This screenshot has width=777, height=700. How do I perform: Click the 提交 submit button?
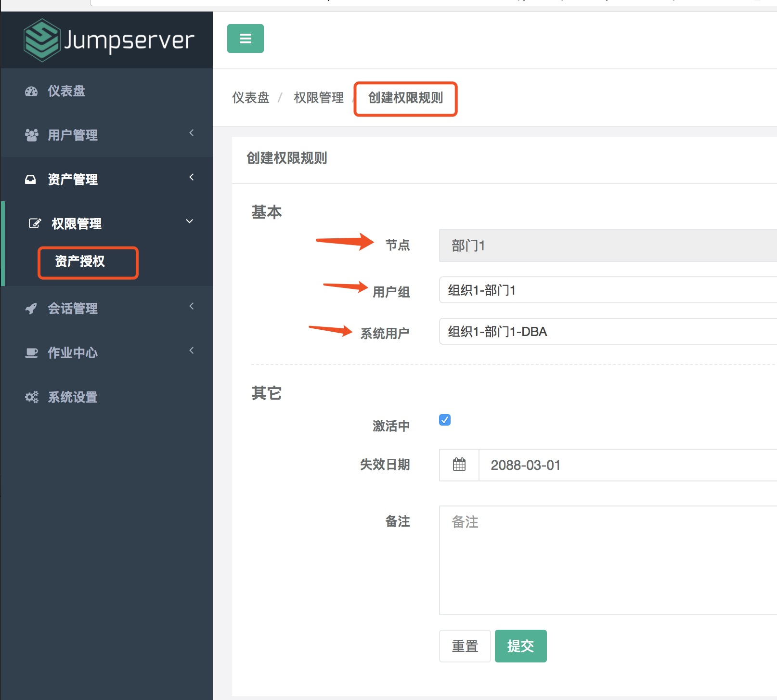pyautogui.click(x=521, y=646)
